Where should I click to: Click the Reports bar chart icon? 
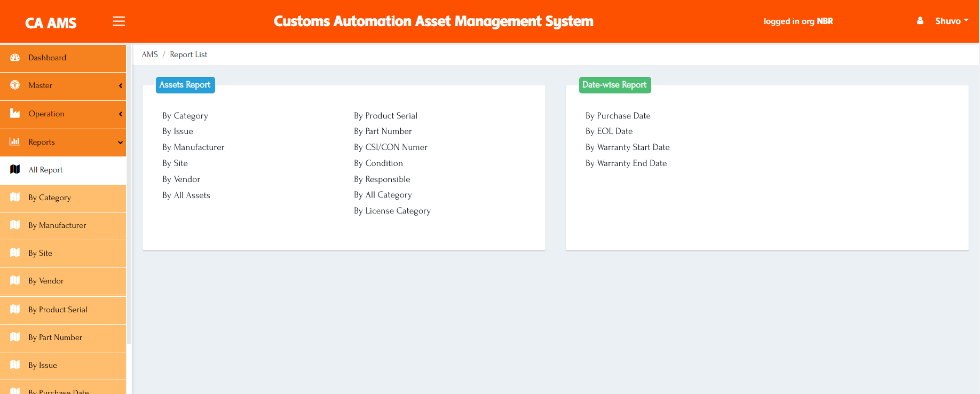coord(15,141)
